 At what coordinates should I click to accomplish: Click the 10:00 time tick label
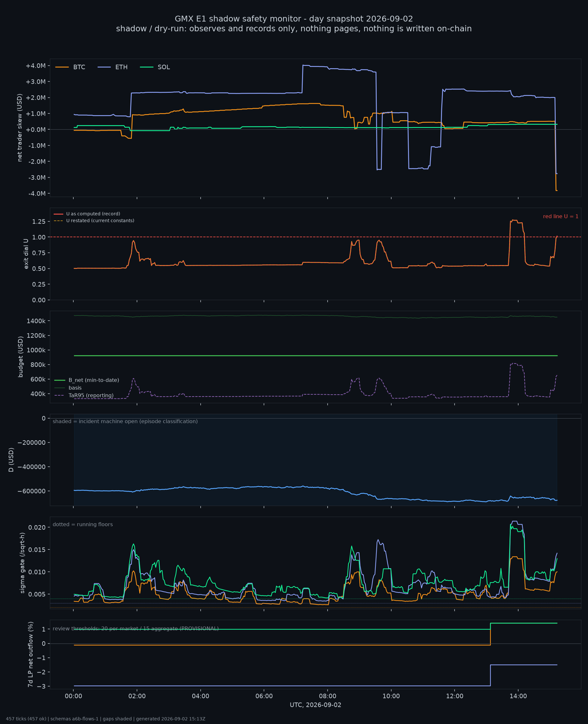pos(391,696)
